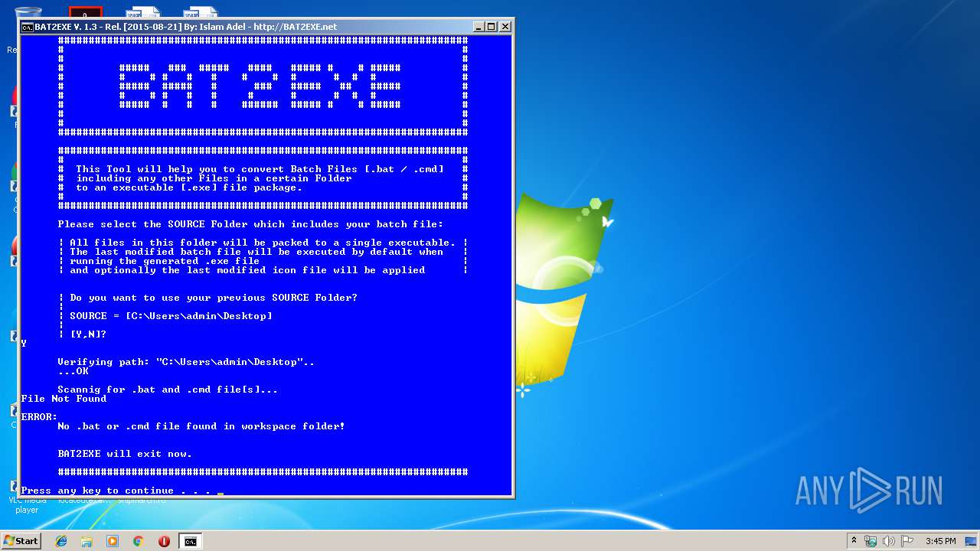Screen dimensions: 980x551
Task: Launch Google Chrome from the taskbar
Action: point(138,541)
